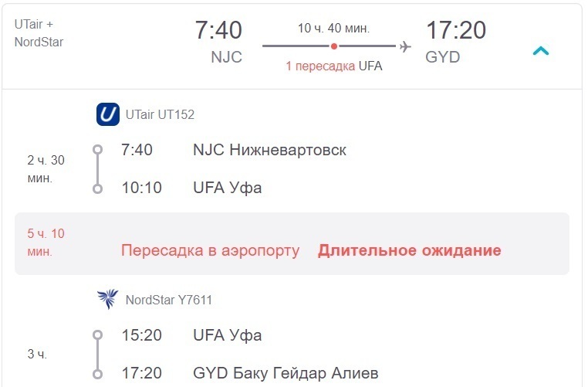Click departure time 7:40 in header
Screen dimensions: 588x387
point(218,30)
